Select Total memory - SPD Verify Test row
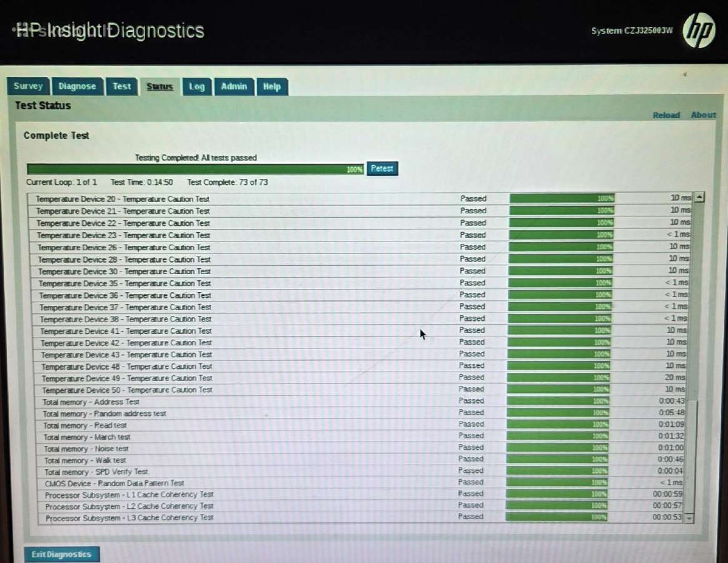Screen dimensions: 728x563 click(360, 472)
